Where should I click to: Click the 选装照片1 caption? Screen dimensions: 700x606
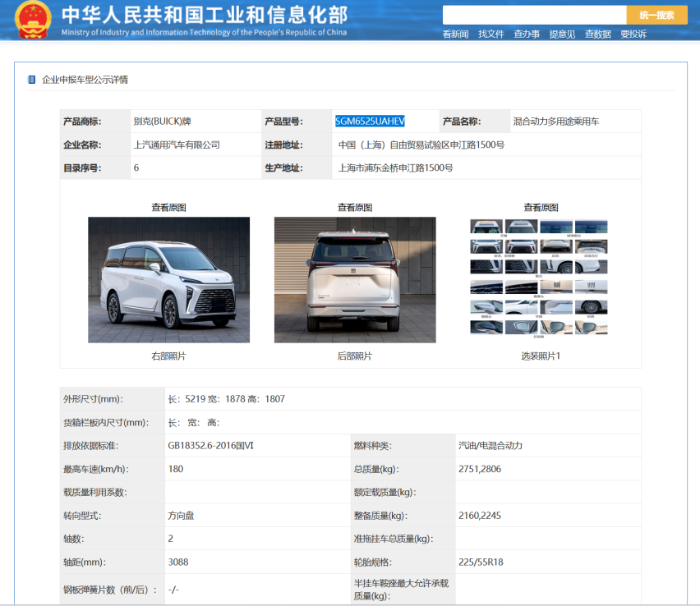[541, 356]
